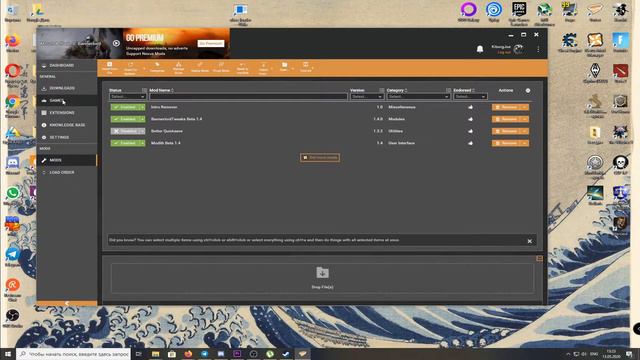Image resolution: width=640 pixels, height=360 pixels.
Task: Expand Remove button arrow for Intro Remover
Action: [525, 107]
